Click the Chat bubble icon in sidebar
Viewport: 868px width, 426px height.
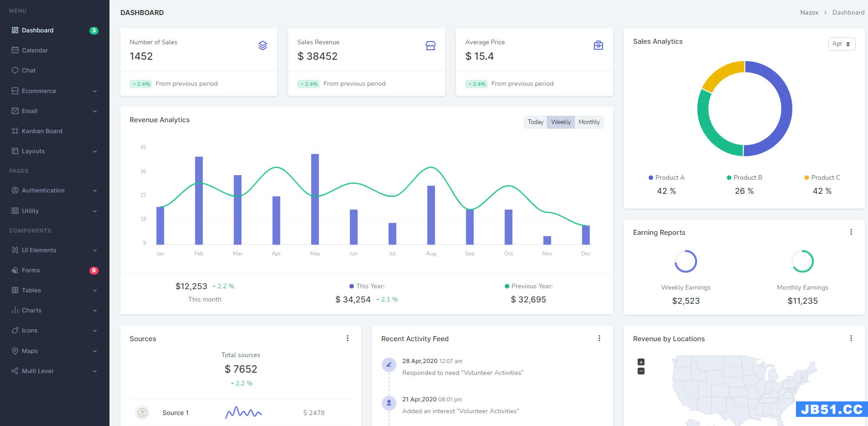[15, 70]
